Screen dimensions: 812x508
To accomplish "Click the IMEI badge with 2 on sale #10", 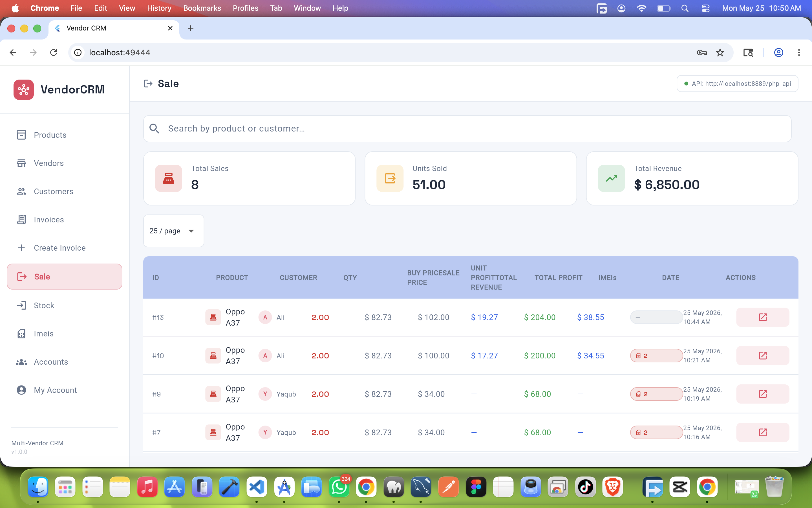I will pyautogui.click(x=656, y=356).
